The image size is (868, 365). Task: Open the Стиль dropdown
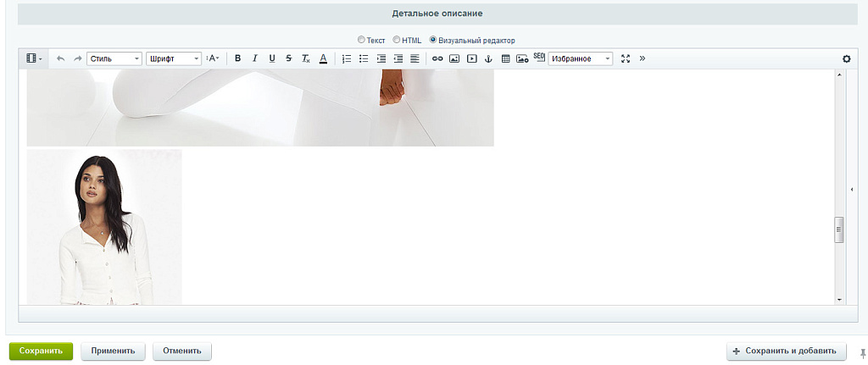[114, 58]
